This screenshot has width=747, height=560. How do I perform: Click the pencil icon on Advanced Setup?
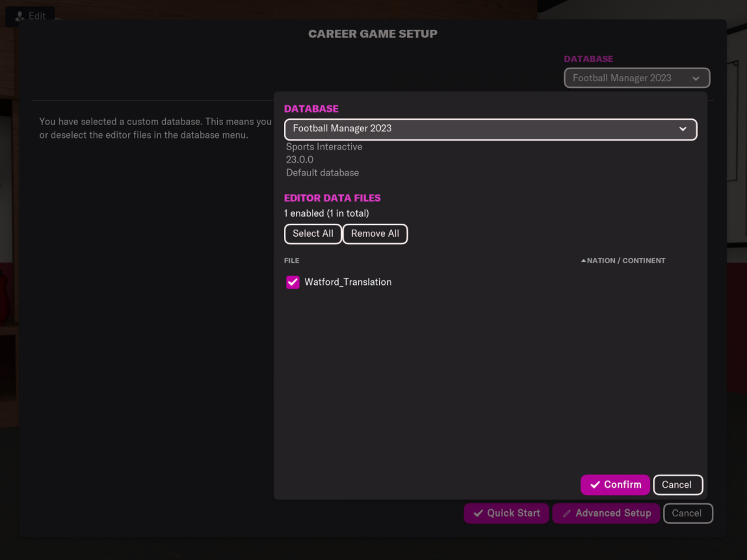pyautogui.click(x=567, y=513)
